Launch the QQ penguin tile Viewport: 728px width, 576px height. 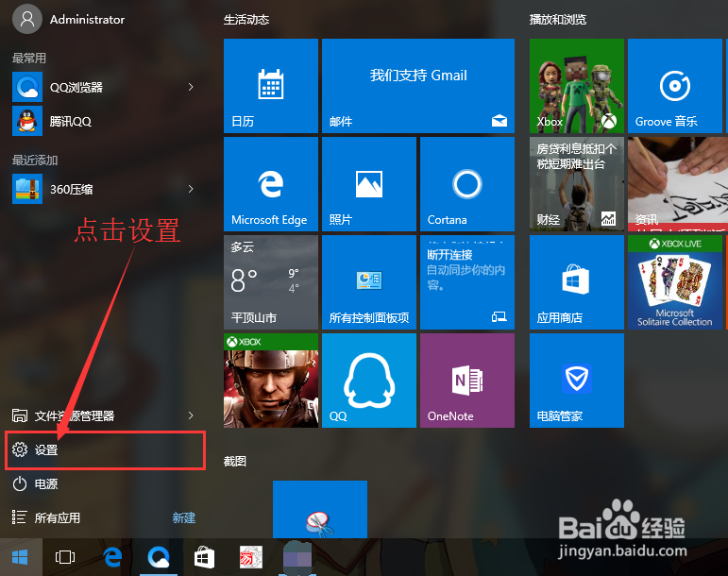coord(369,381)
